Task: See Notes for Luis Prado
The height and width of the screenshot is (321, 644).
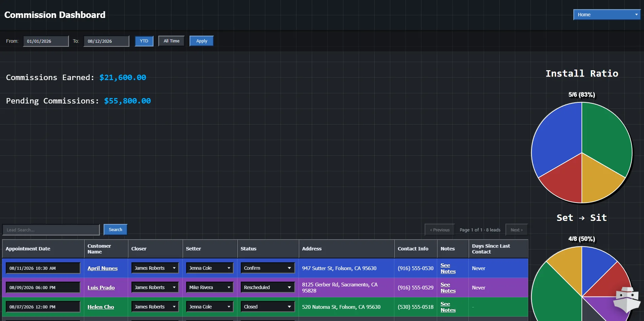Action: pos(448,287)
